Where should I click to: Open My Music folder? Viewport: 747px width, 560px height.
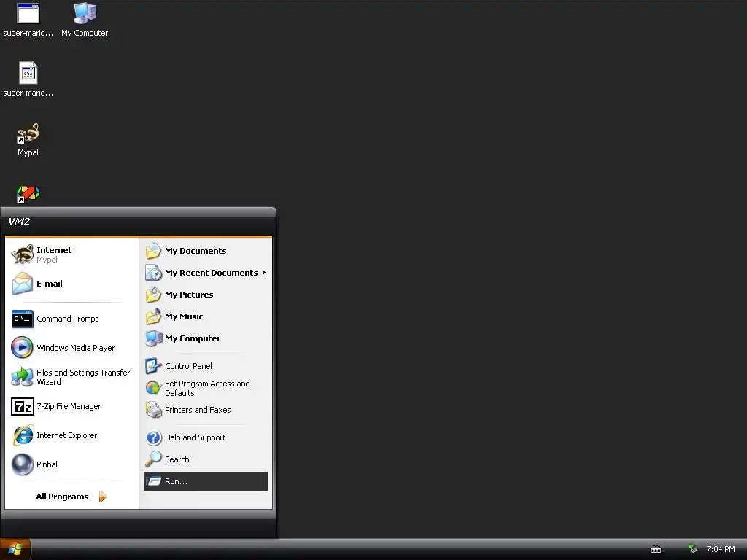(205, 316)
